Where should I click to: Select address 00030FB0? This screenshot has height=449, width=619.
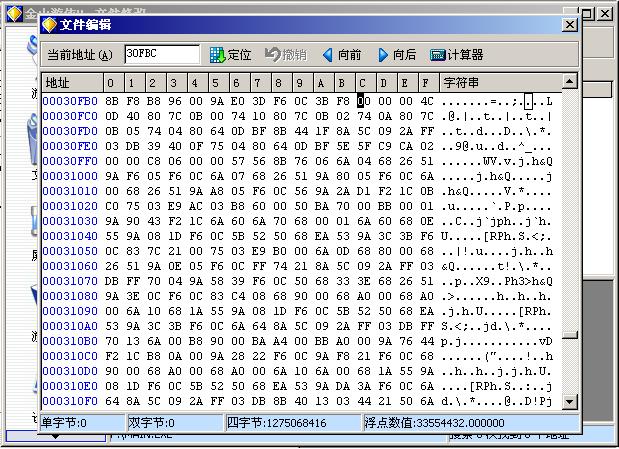tap(70, 101)
